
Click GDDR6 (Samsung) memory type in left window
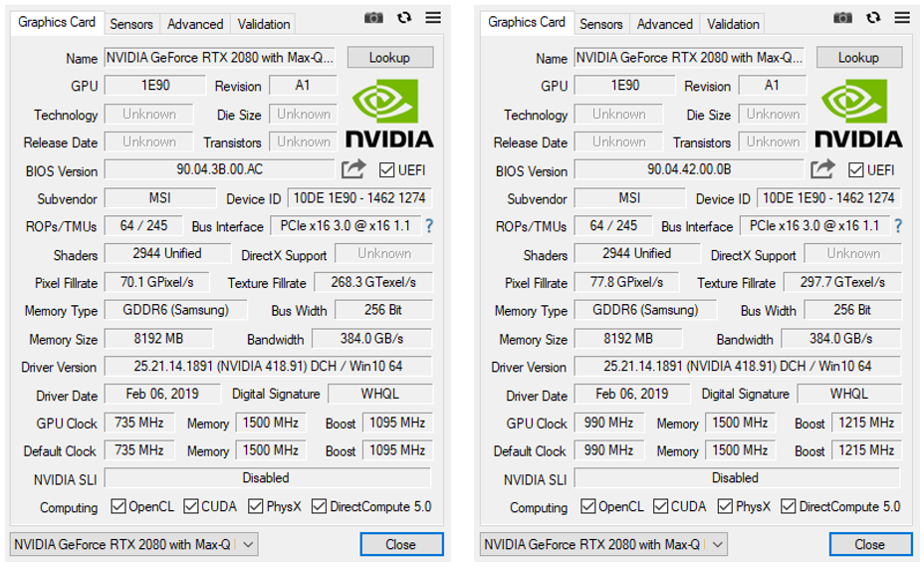175,310
